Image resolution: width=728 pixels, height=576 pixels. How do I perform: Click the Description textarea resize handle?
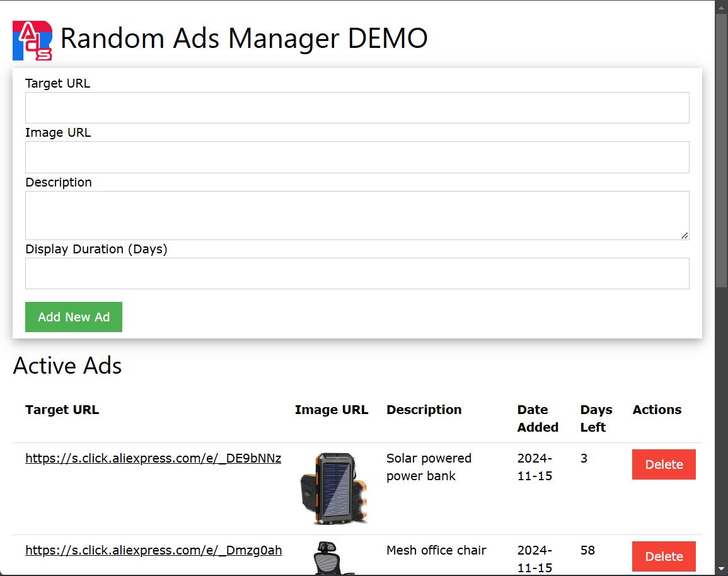[x=685, y=236]
